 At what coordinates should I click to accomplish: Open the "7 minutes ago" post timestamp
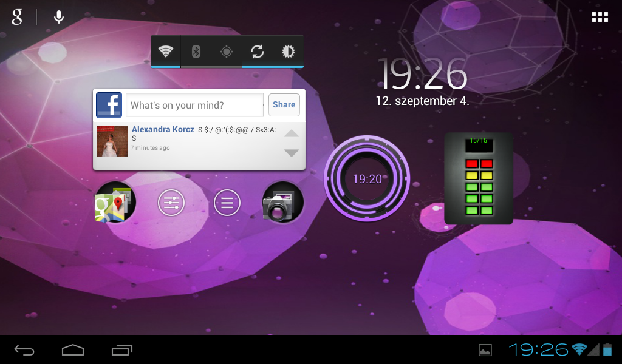click(x=151, y=148)
